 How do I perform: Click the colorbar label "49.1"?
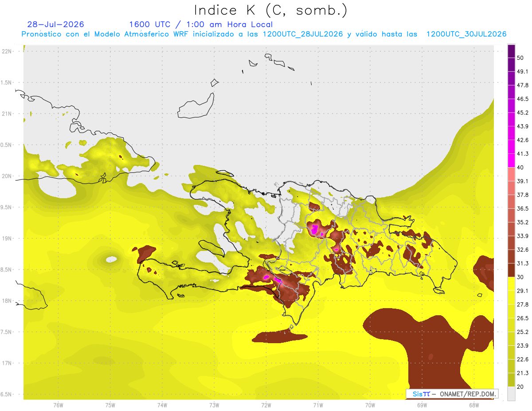pos(523,71)
